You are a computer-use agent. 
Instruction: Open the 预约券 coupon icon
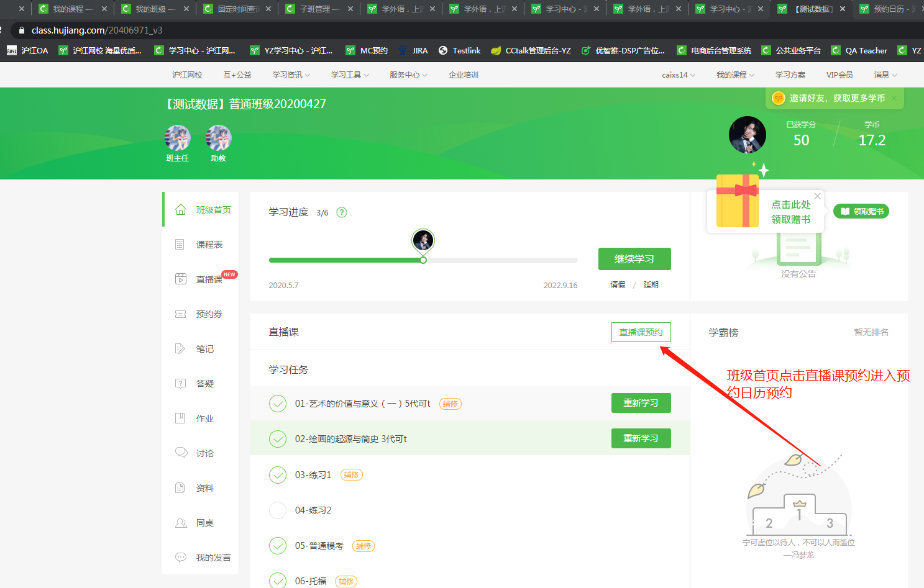click(181, 314)
